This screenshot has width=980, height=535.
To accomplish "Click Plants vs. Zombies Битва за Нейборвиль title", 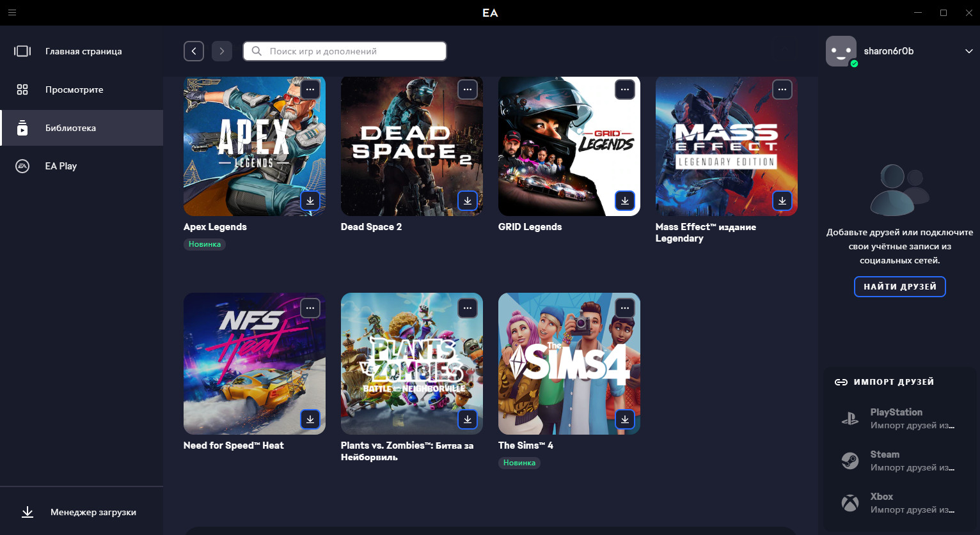I will coord(407,451).
